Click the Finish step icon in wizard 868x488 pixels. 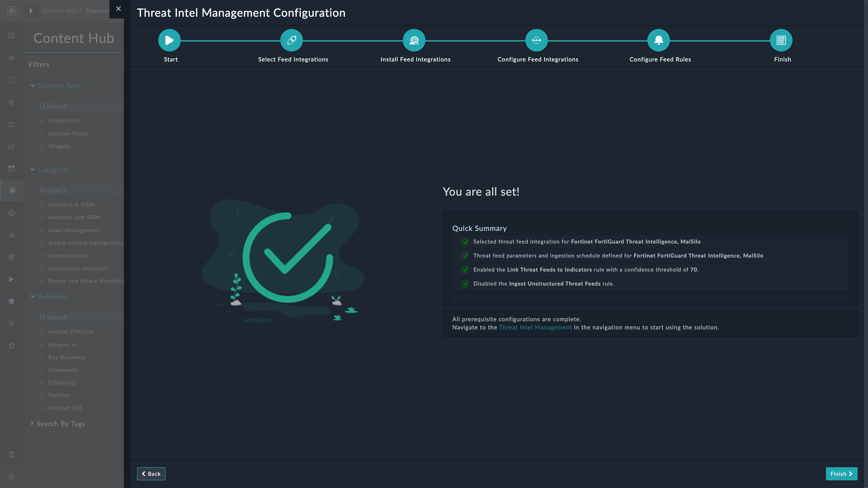[x=781, y=40]
